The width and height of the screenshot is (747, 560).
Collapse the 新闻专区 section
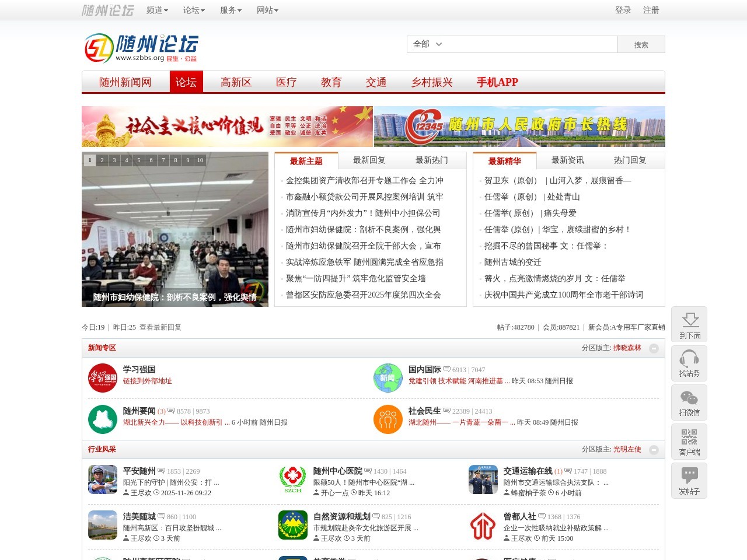coord(654,348)
